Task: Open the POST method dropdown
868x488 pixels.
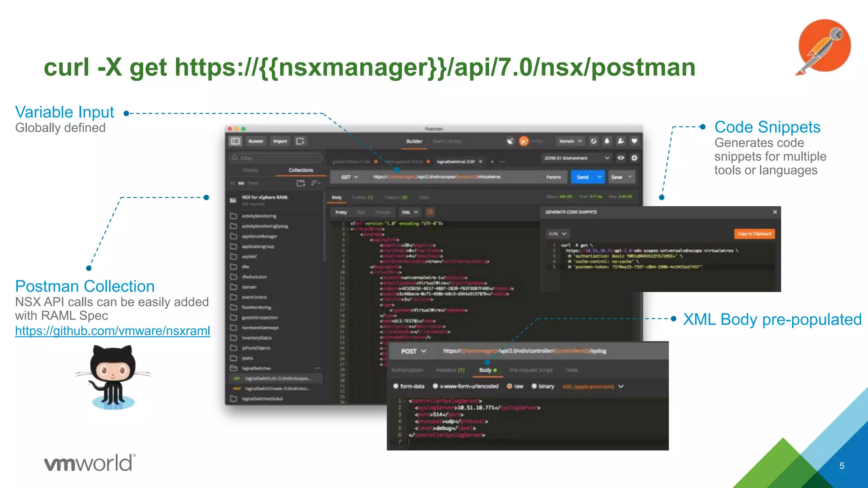Action: (x=414, y=351)
